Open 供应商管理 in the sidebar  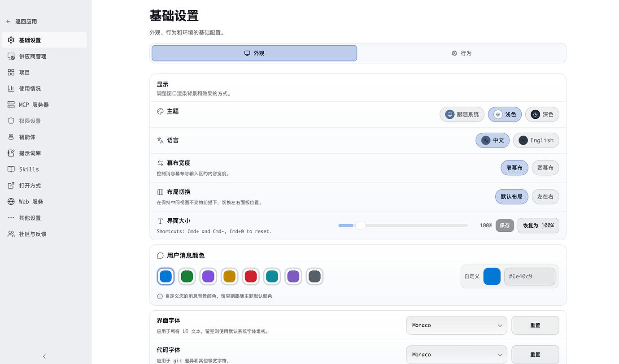(x=44, y=56)
